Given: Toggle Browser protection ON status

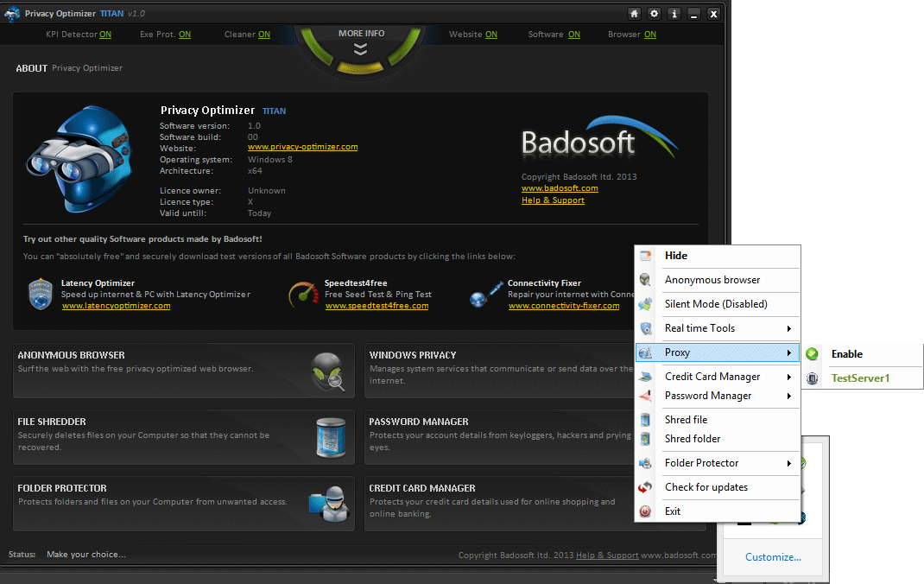Looking at the screenshot, I should pos(649,35).
